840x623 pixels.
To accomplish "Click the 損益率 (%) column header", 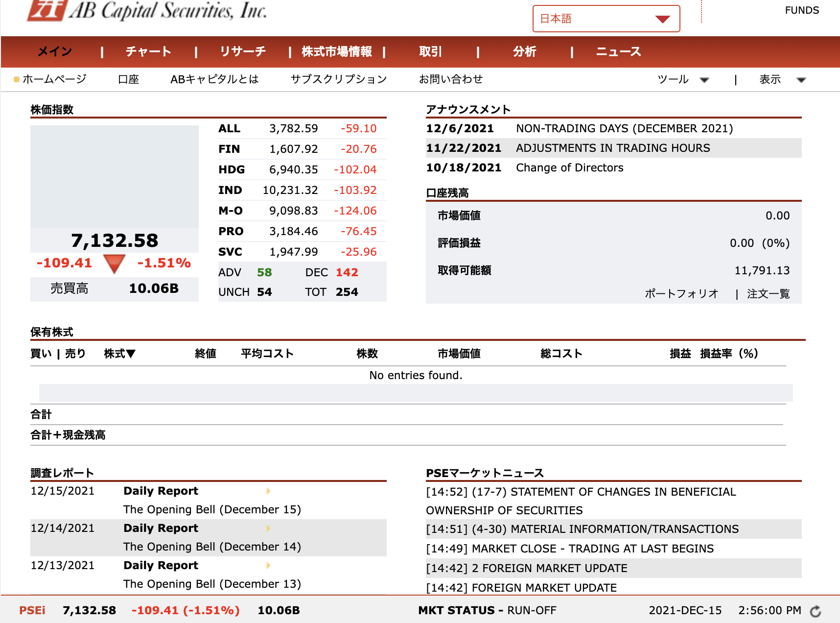I will [729, 354].
